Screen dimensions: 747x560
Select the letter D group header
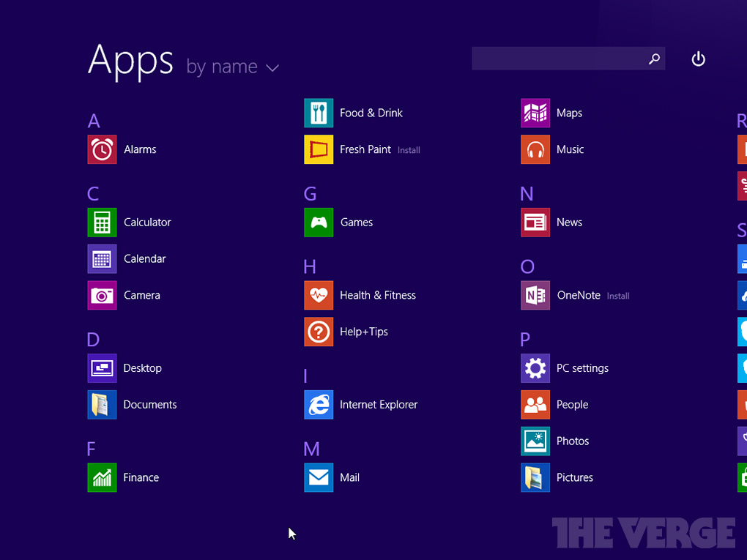94,340
